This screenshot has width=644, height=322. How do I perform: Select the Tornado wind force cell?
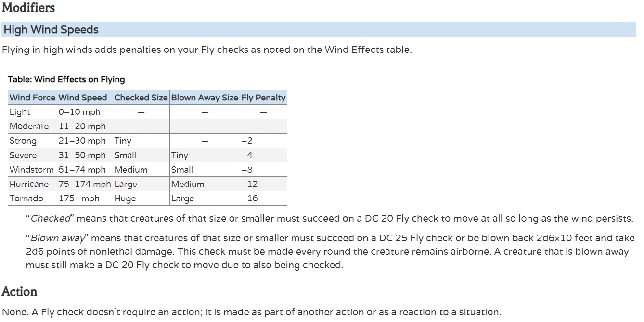26,198
